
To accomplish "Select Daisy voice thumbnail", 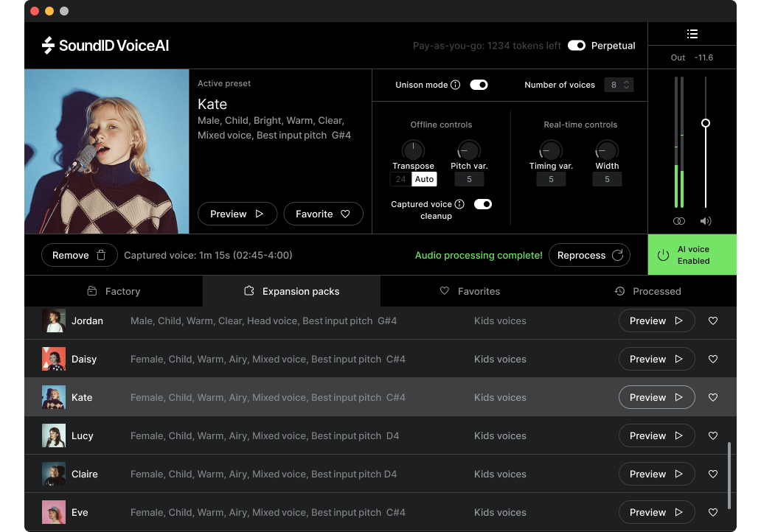I will tap(54, 359).
